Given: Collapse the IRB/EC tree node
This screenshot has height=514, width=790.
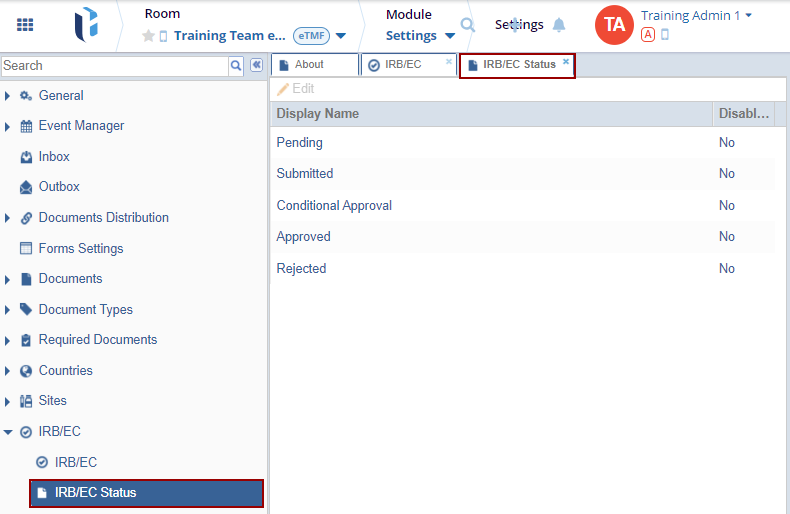Looking at the screenshot, I should coord(8,432).
